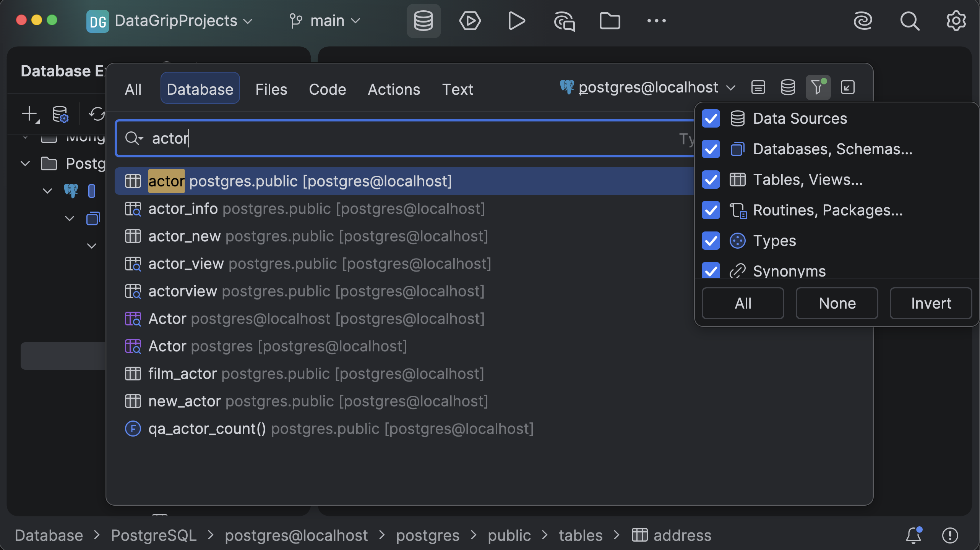The width and height of the screenshot is (980, 550).
Task: Click the All filter button
Action: pyautogui.click(x=743, y=303)
